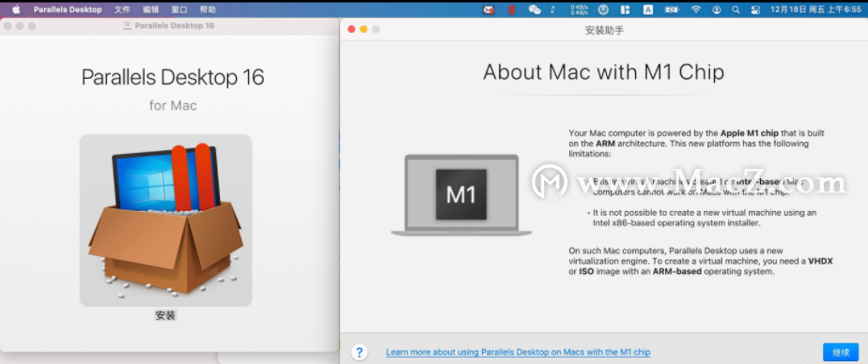868x364 pixels.
Task: Click the mail icon in the menu bar
Action: point(488,9)
